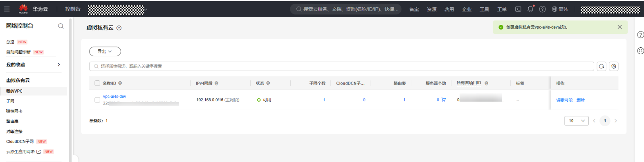Open 路由表 in sidebar
The image size is (644, 162).
(12, 122)
